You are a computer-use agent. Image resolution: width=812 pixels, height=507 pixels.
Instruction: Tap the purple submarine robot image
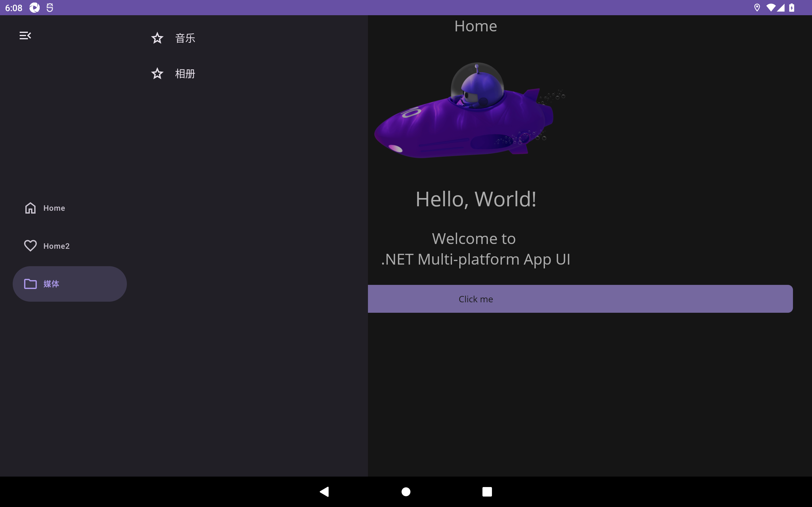(x=470, y=110)
